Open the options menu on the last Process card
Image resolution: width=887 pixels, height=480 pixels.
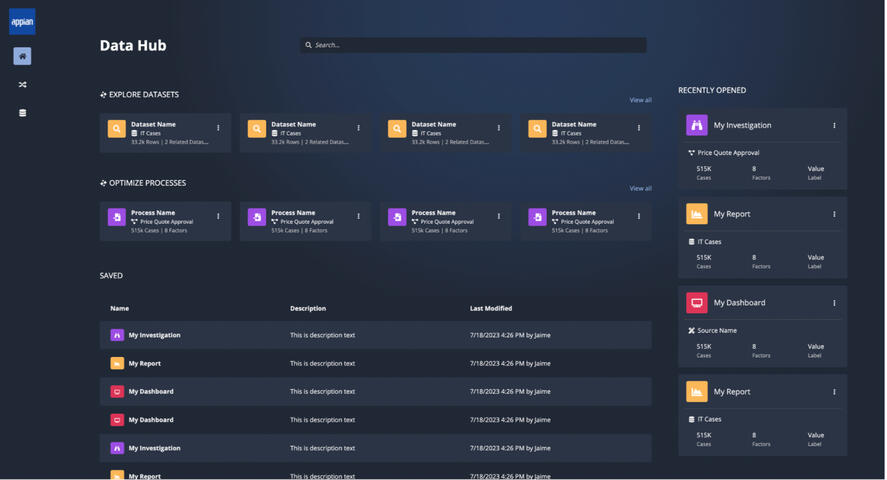pyautogui.click(x=639, y=216)
